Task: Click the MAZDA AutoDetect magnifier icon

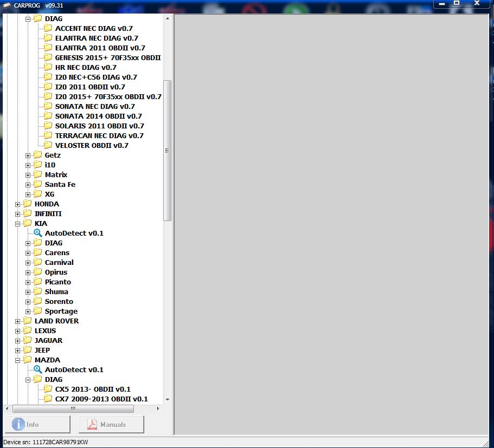Action: (x=38, y=369)
